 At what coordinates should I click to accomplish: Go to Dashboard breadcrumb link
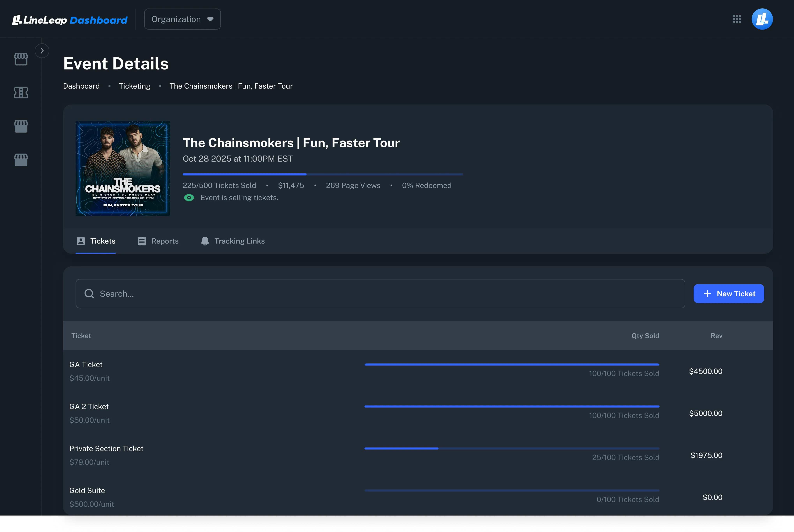(81, 86)
